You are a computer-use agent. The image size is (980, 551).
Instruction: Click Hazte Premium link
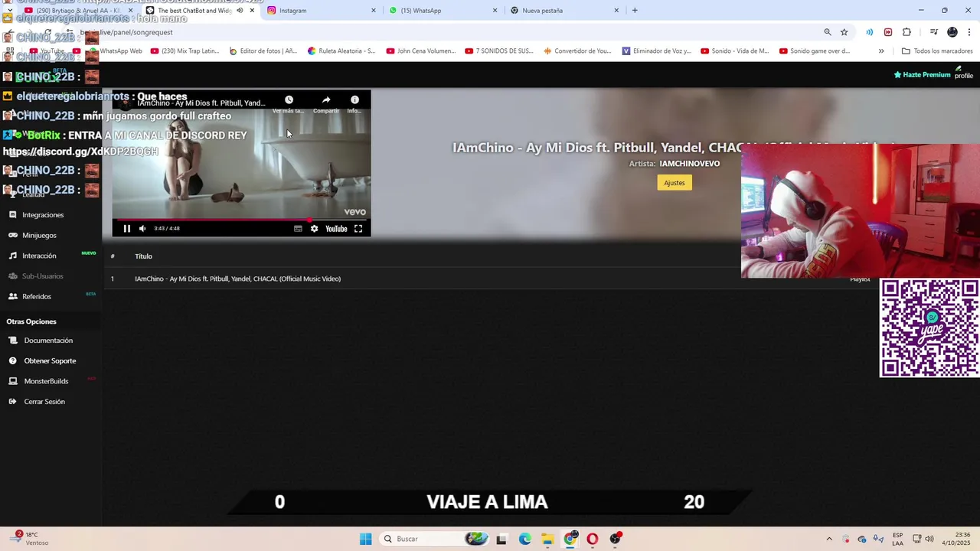922,75
